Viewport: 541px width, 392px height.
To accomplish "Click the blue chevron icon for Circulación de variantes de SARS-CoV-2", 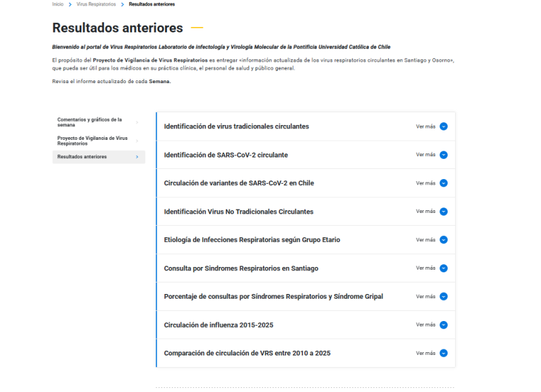I will click(x=444, y=183).
